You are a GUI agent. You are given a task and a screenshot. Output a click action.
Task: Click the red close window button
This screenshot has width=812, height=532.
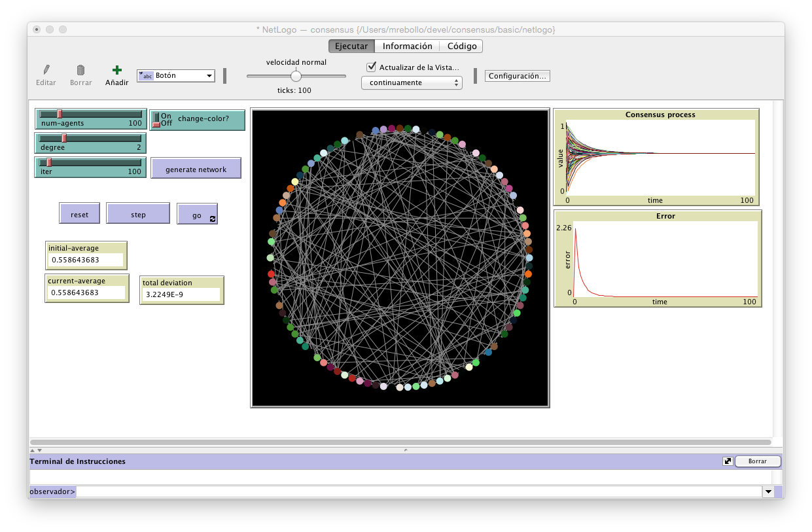coord(37,29)
